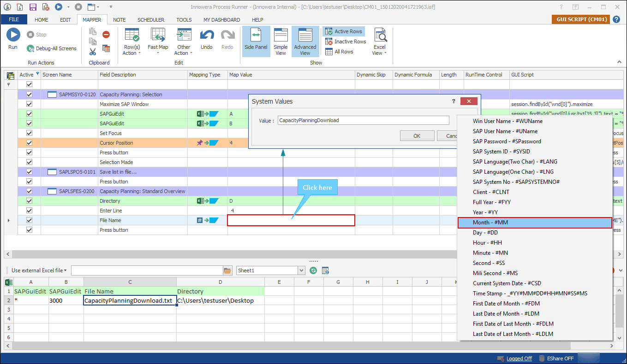
Task: Click the browse folder icon beside the Excel path
Action: (227, 270)
